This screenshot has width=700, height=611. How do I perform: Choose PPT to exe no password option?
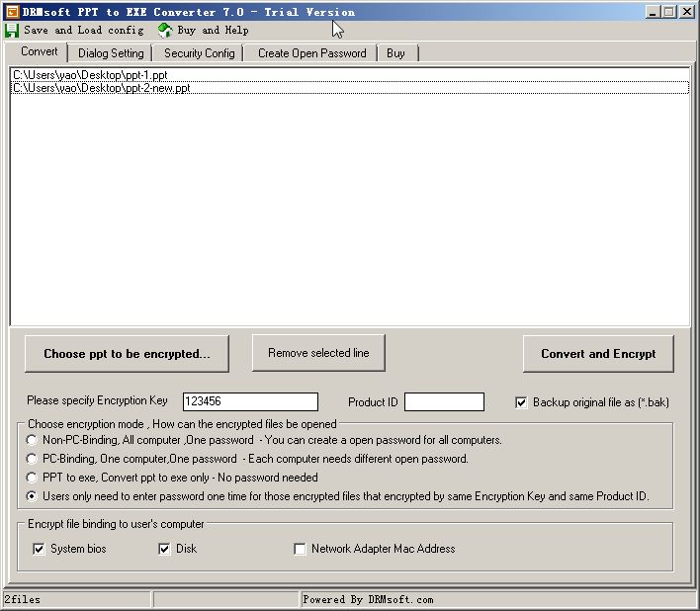tap(33, 478)
